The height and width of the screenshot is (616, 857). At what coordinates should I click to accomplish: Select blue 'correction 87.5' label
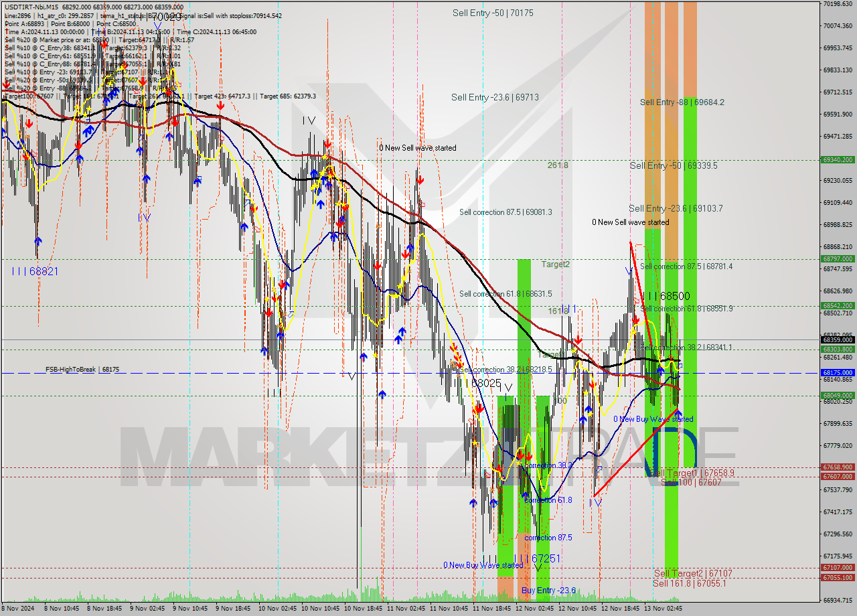click(x=548, y=538)
